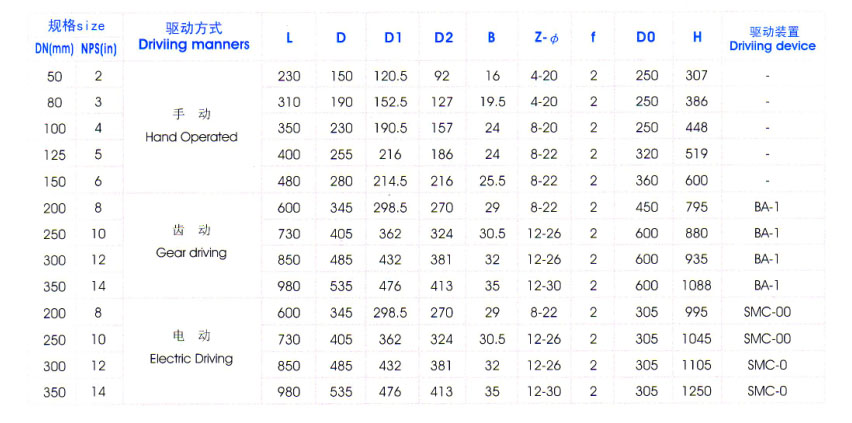Click the L column header
852x423 pixels.
click(x=289, y=38)
